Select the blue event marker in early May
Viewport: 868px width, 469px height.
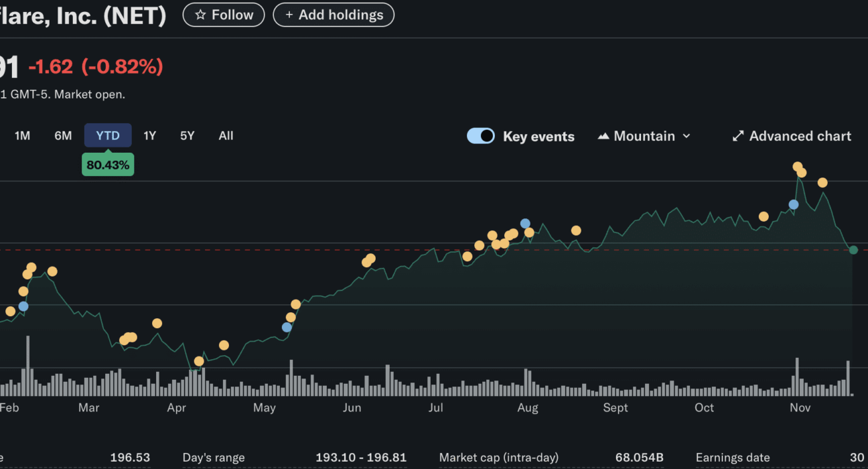click(287, 327)
